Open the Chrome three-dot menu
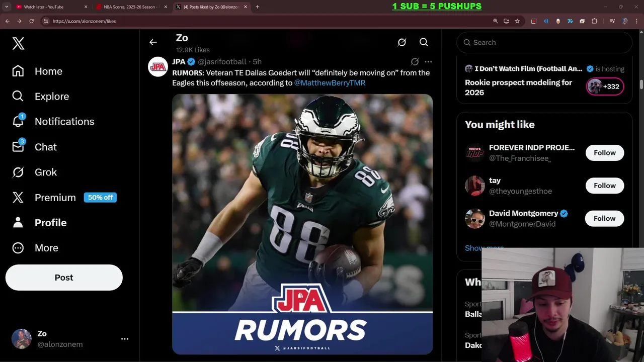644x362 pixels. coord(637,21)
